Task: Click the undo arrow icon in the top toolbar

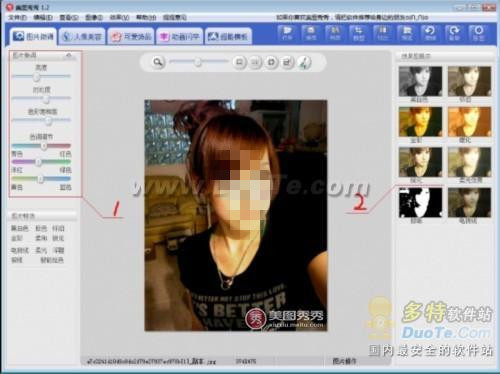Action: pos(430,34)
